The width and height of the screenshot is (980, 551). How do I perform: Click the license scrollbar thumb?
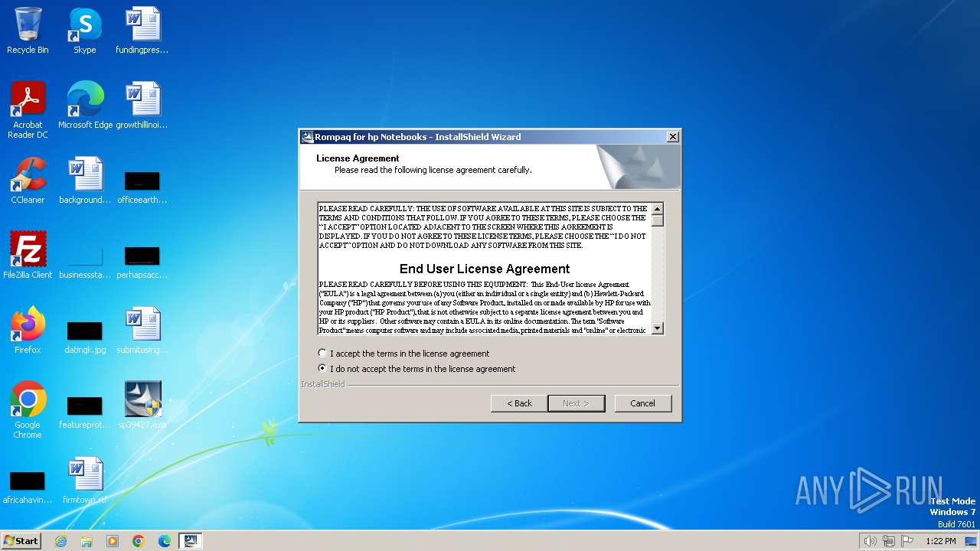click(658, 220)
